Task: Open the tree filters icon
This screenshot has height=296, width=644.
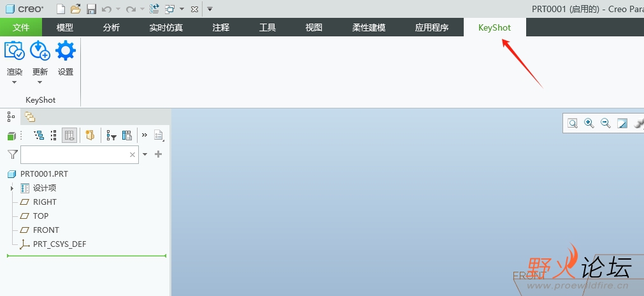Action: point(111,135)
